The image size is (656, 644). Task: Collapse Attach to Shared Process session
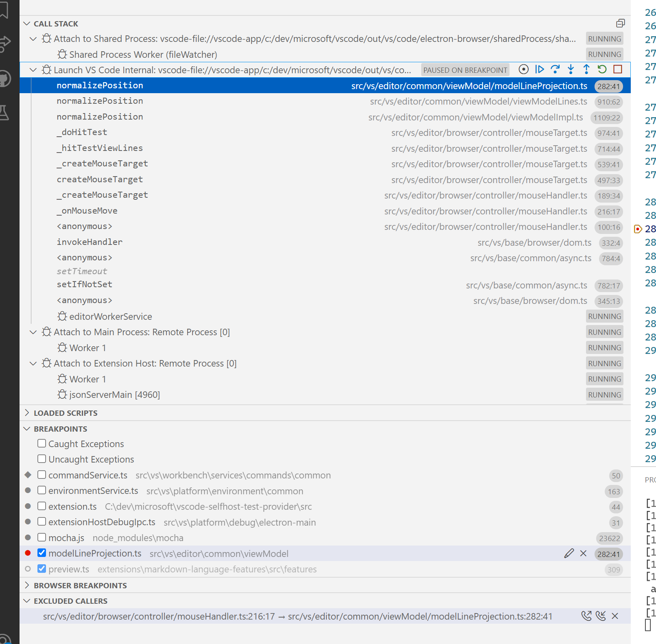point(33,39)
